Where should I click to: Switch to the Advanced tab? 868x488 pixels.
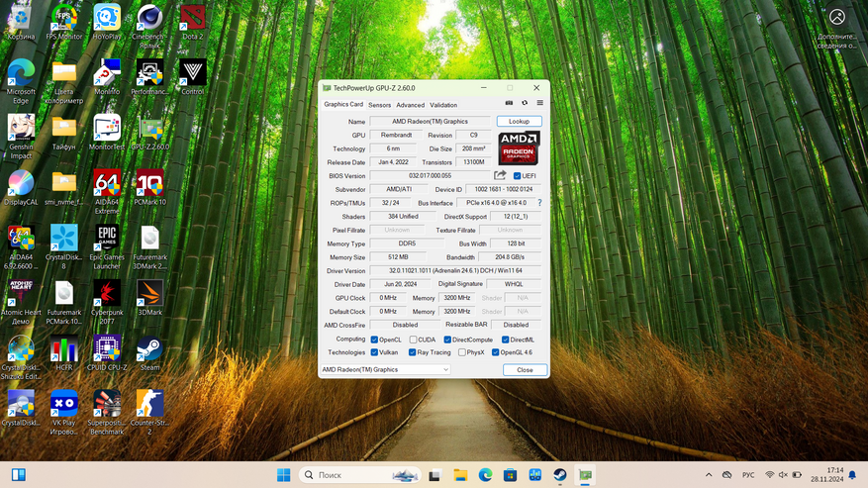[x=410, y=105]
